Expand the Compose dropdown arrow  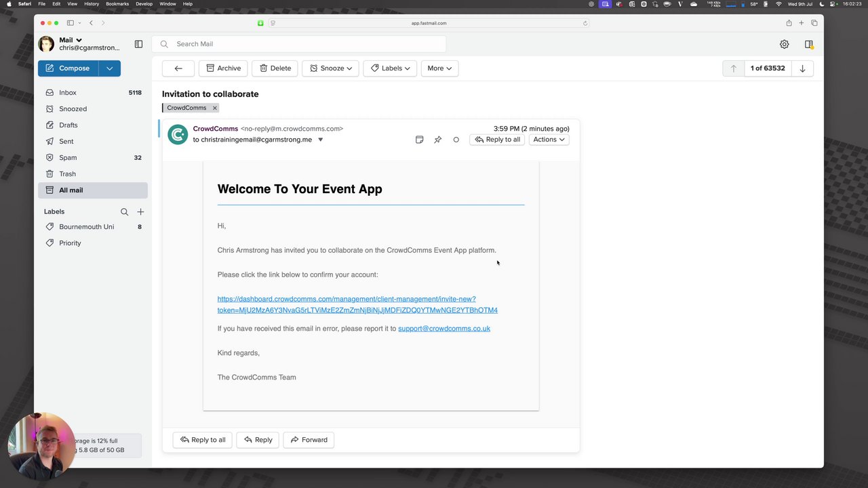click(110, 68)
